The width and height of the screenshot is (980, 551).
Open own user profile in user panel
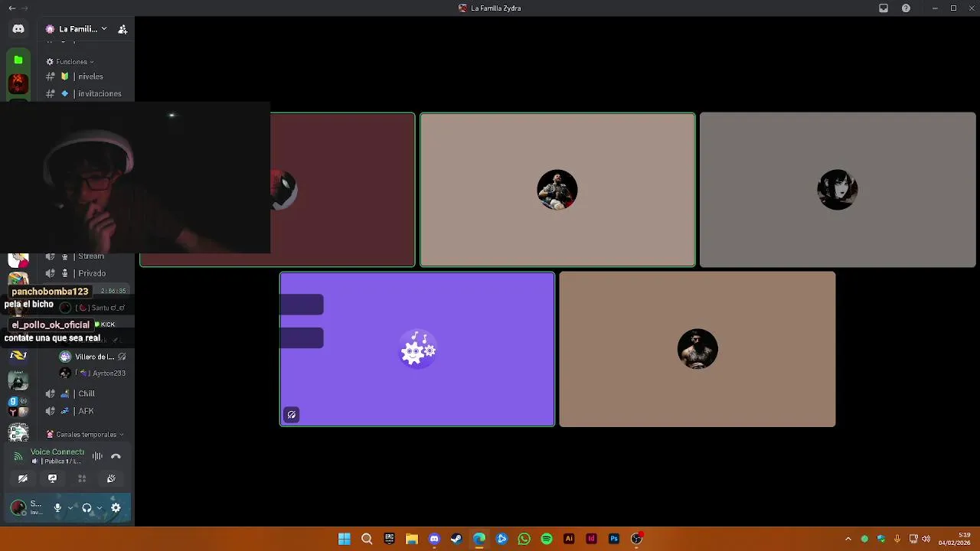click(x=28, y=507)
